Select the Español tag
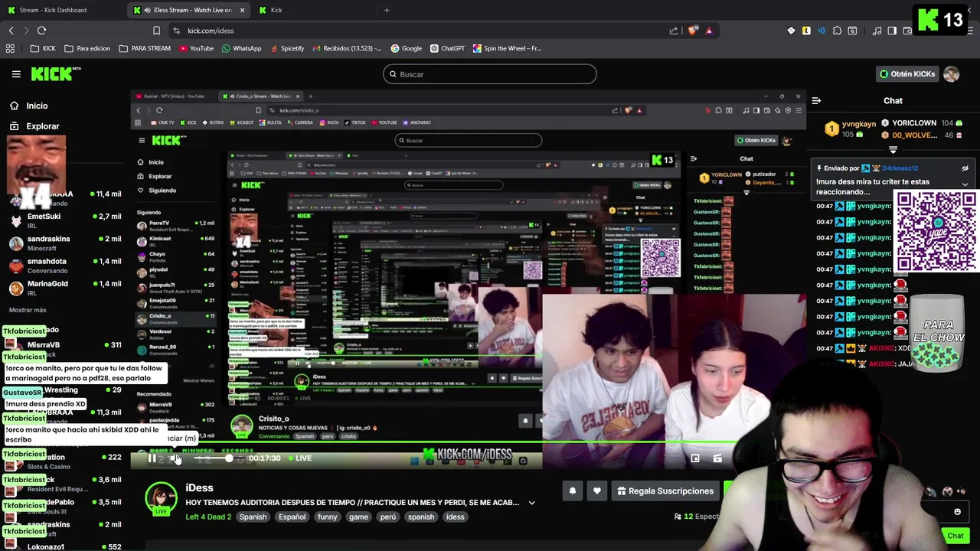Screen dimensions: 980x551 click(x=292, y=517)
